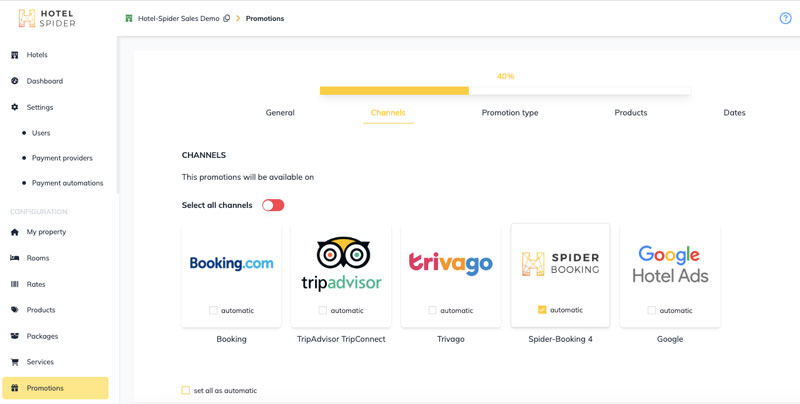Click the Dashboard gauge icon
This screenshot has height=404, width=800.
point(15,81)
